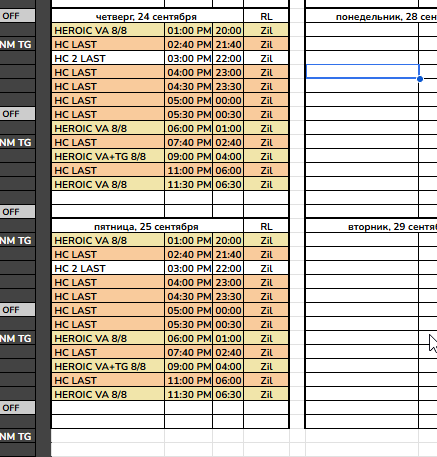Select Zil in четверг HC 2 LAST row
This screenshot has height=457, width=437.
tap(266, 58)
